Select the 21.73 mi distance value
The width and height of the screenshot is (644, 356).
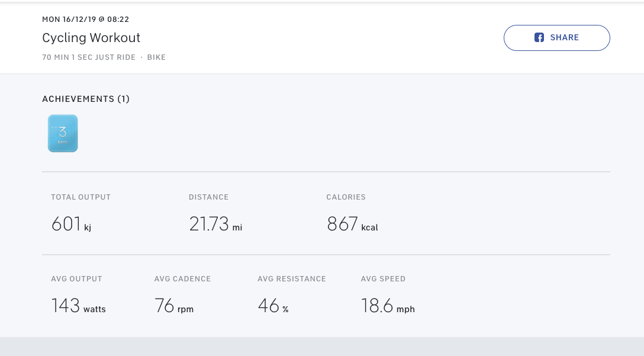point(215,224)
